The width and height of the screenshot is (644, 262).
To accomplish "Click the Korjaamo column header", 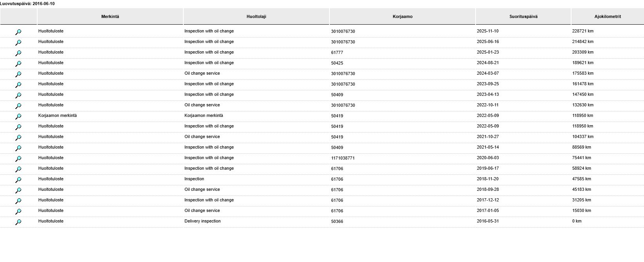I will tap(402, 16).
